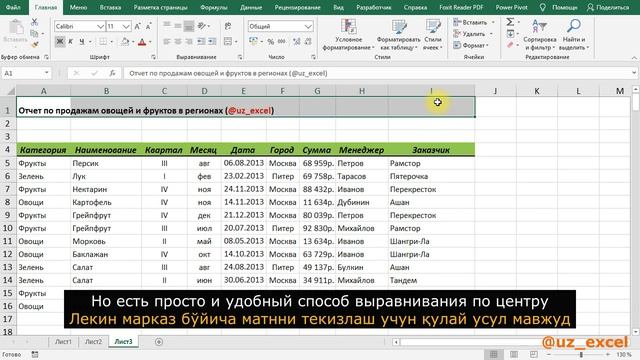
Task: Increase font size with the larger A icon
Action: pyautogui.click(x=138, y=27)
